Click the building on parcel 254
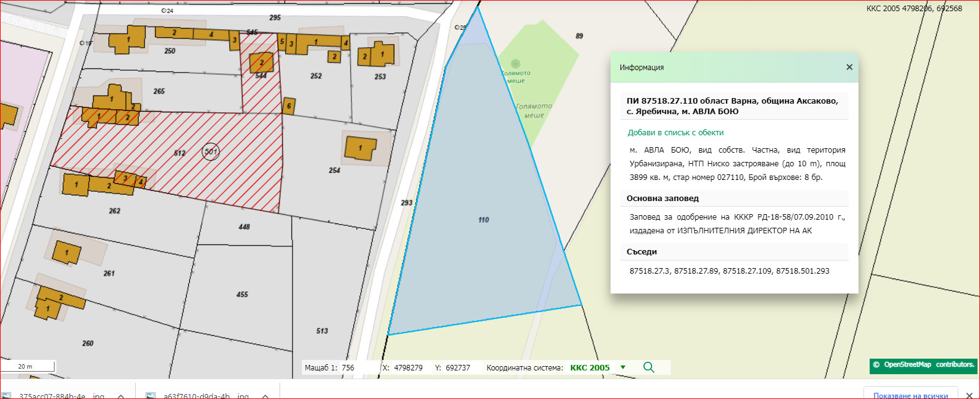The height and width of the screenshot is (399, 980). click(x=360, y=148)
